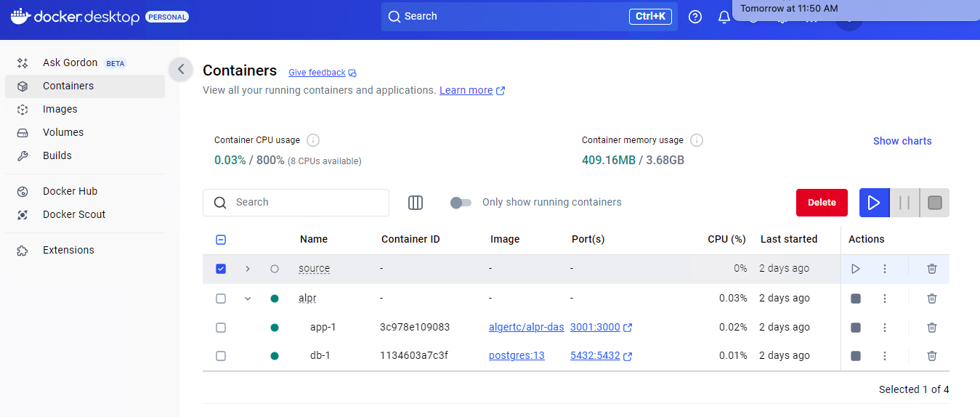Start the source container with play icon

coord(856,269)
